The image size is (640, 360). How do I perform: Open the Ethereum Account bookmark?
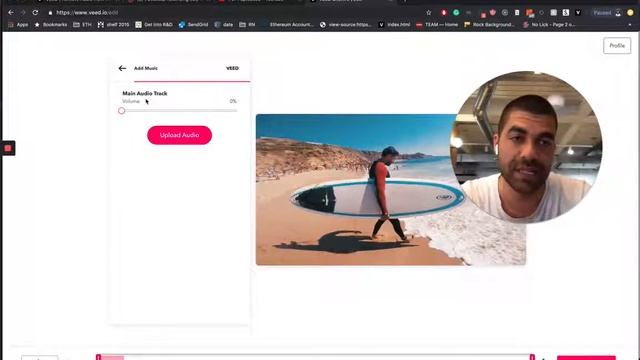[287, 24]
